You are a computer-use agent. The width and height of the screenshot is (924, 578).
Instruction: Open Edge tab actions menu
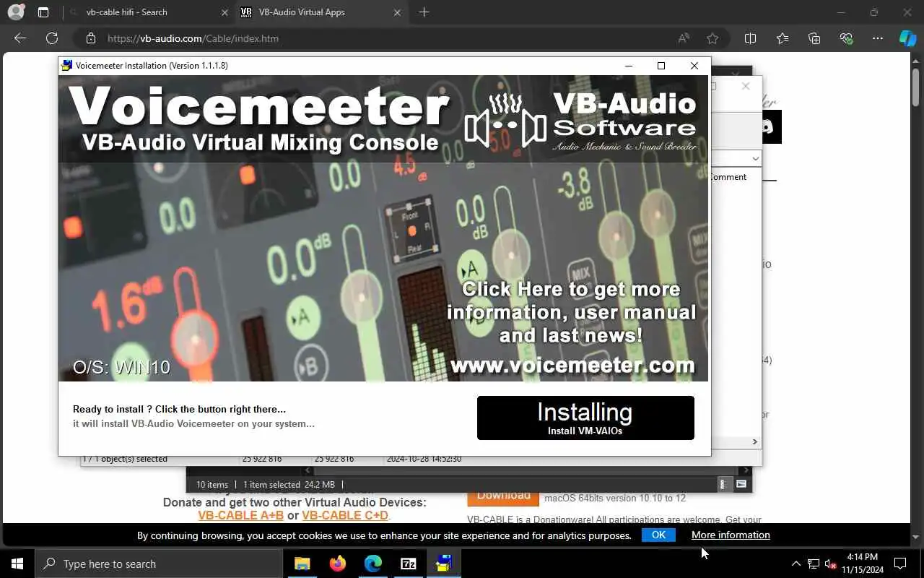pyautogui.click(x=43, y=12)
